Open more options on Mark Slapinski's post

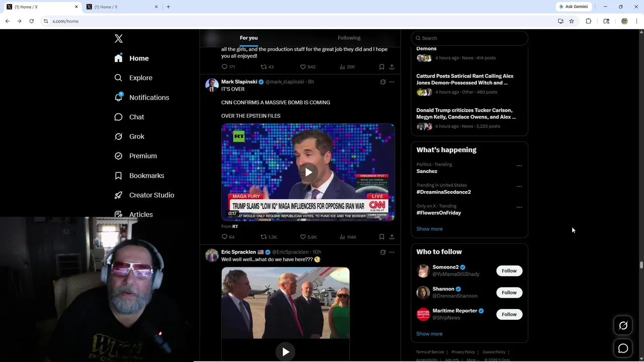[x=392, y=82]
